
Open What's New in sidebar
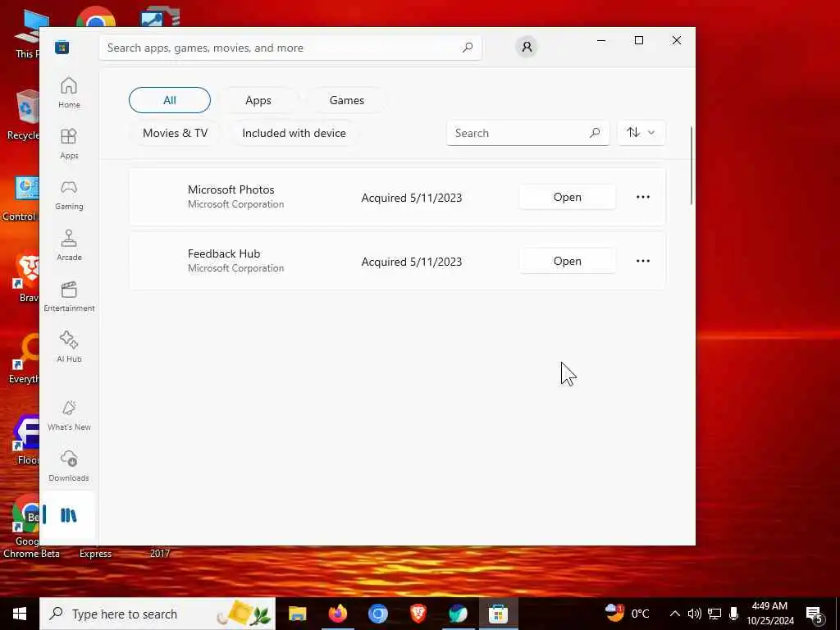69,415
